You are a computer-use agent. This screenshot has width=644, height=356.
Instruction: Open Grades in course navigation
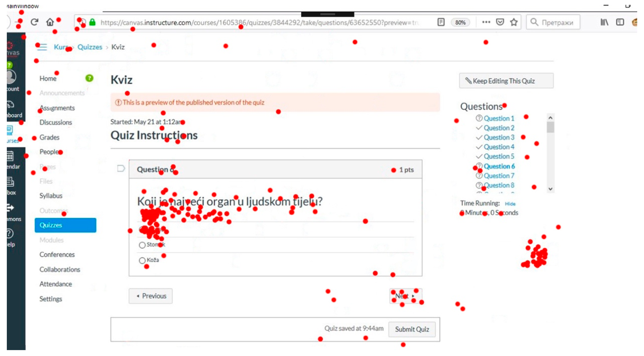[x=49, y=137]
